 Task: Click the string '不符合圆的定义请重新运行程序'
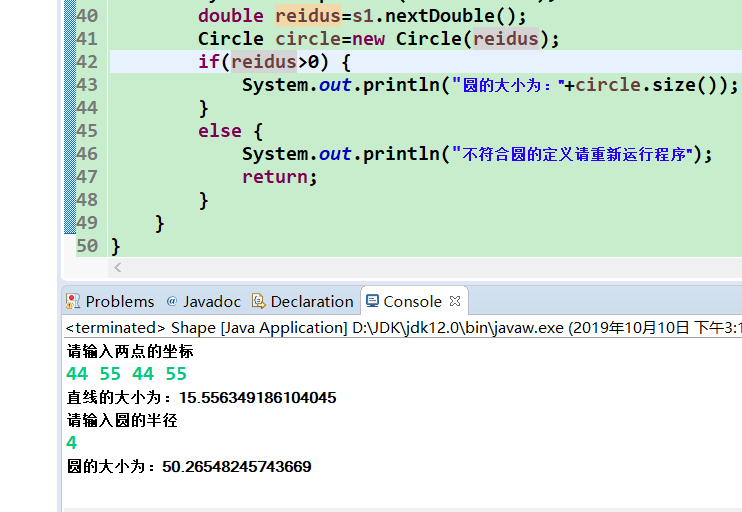click(574, 154)
